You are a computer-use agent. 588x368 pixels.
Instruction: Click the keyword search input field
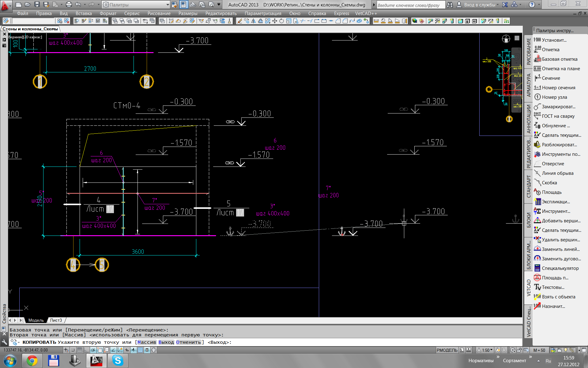click(x=410, y=5)
